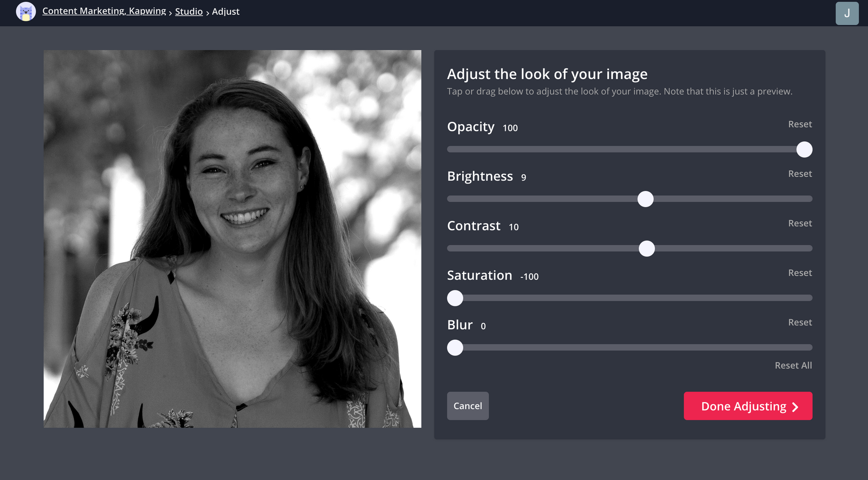Click the Kapwing cat logo icon
The width and height of the screenshot is (868, 480).
[26, 12]
